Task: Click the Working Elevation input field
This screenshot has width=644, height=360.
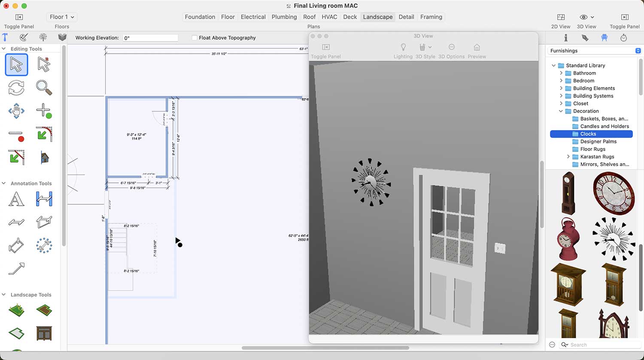Action: (x=150, y=38)
